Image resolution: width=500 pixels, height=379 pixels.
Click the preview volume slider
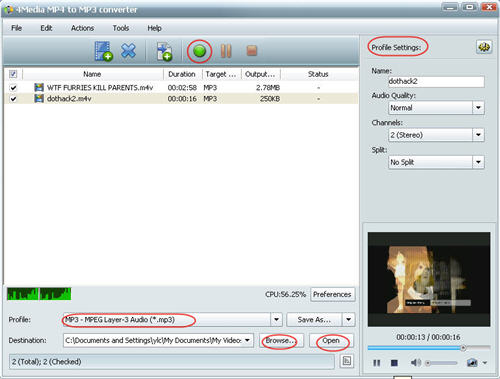[441, 363]
